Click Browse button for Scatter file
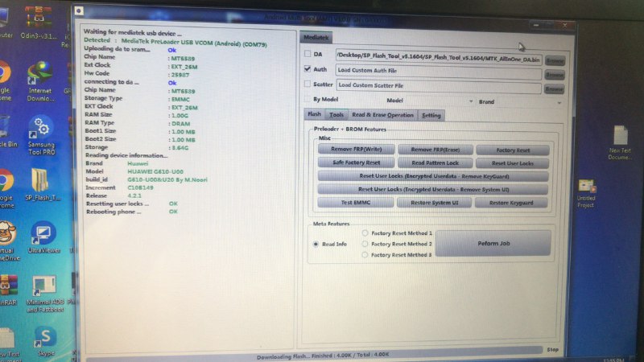Viewport: 644px width, 362px height. click(555, 89)
